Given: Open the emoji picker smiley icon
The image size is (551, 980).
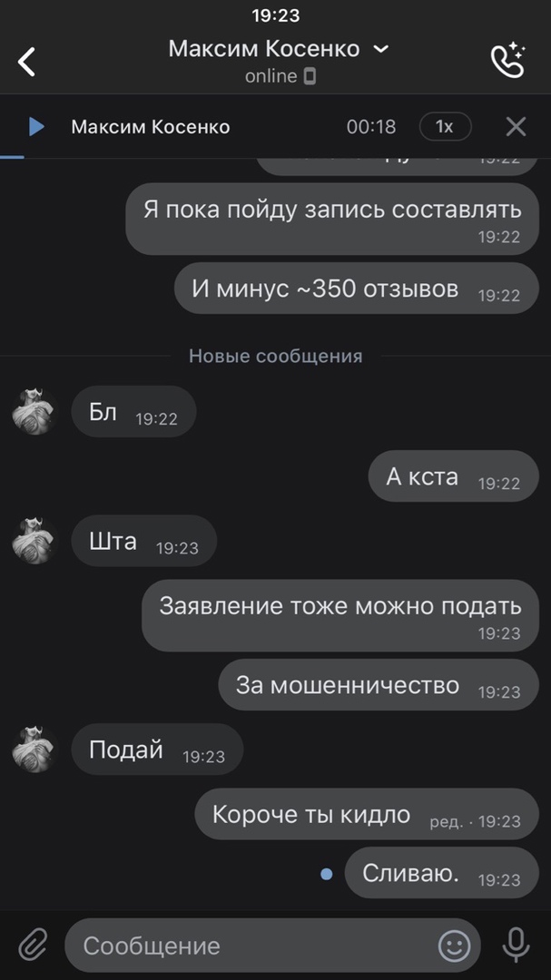Looking at the screenshot, I should coord(455,946).
